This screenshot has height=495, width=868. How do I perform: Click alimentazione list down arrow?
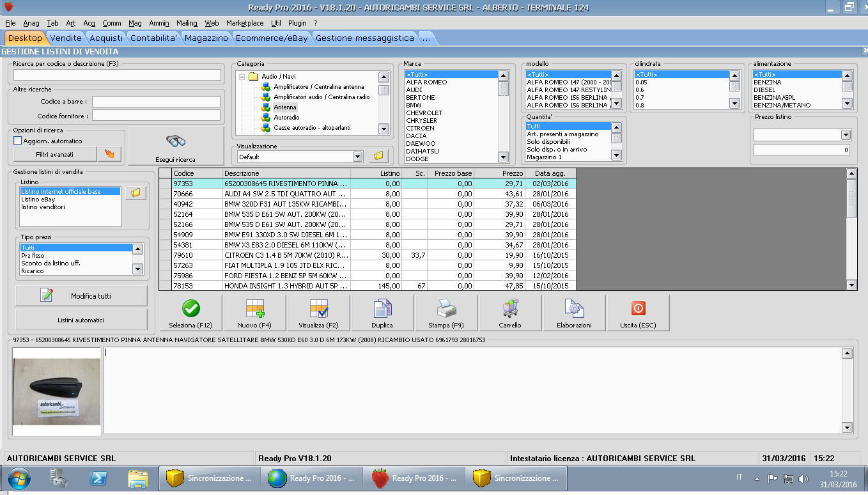848,103
